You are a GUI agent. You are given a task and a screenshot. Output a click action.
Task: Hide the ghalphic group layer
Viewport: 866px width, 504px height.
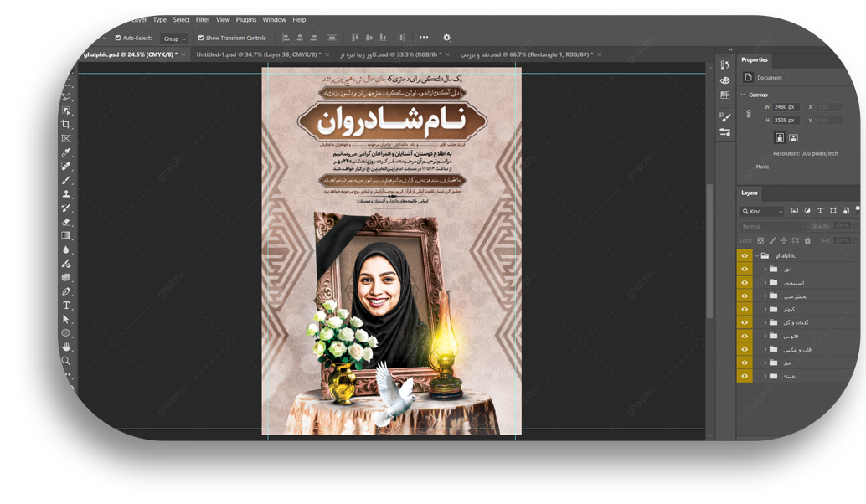tap(745, 255)
